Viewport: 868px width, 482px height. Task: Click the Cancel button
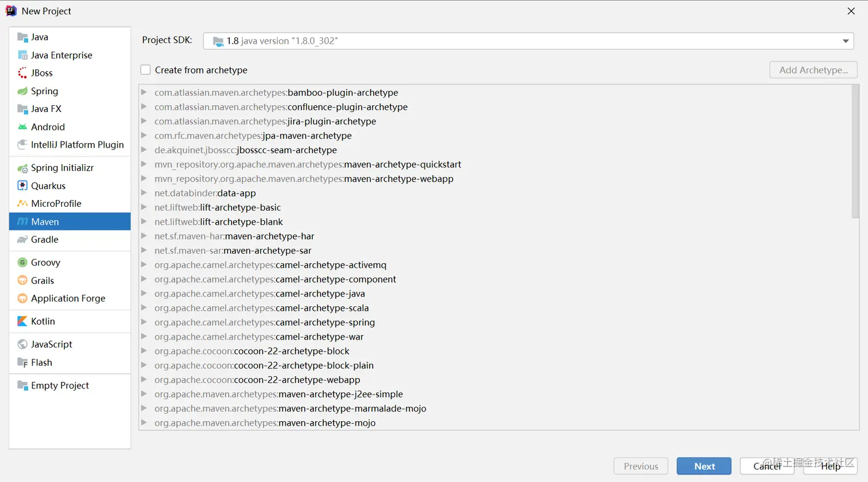click(767, 466)
